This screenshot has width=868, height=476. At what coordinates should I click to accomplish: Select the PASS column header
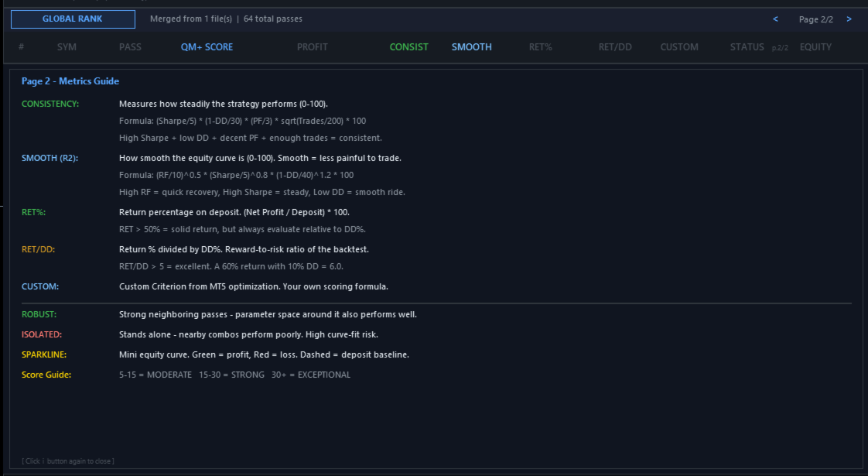click(x=130, y=47)
